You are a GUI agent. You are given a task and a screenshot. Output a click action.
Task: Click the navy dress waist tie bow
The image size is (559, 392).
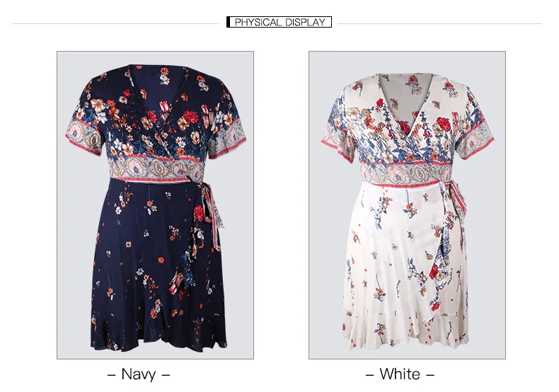208,214
